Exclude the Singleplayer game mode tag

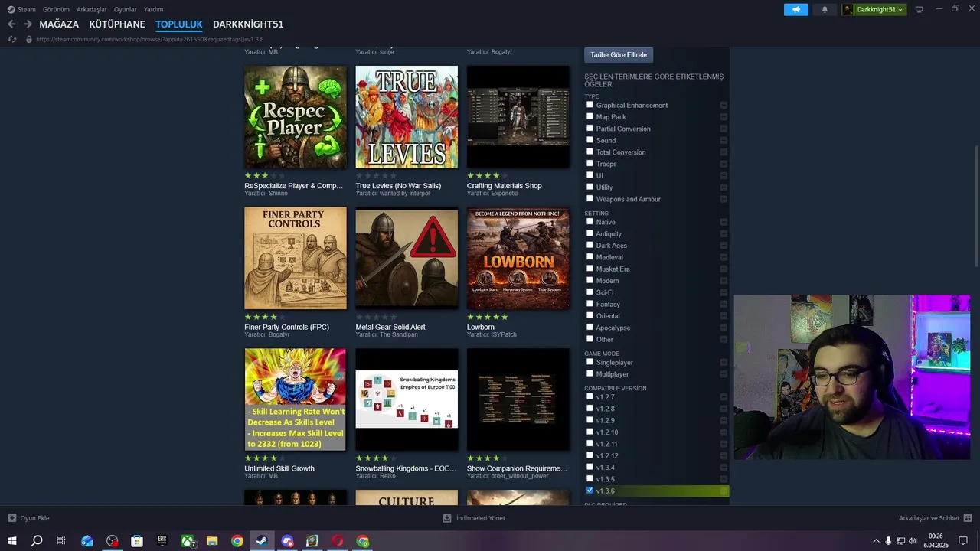[724, 363]
